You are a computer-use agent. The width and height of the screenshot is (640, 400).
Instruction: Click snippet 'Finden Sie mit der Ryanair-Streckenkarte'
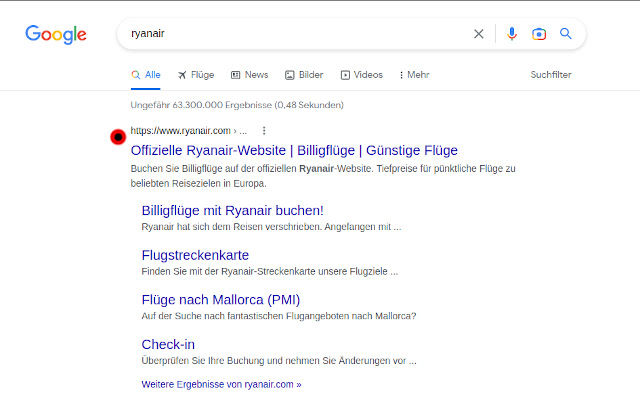(269, 271)
